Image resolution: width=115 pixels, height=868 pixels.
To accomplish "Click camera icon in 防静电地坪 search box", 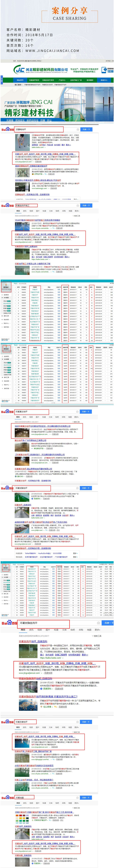I will (78, 129).
